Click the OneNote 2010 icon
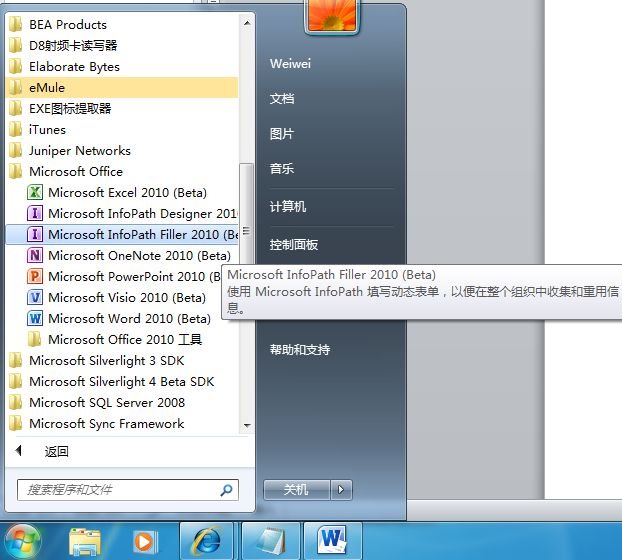This screenshot has height=560, width=622. (x=35, y=255)
